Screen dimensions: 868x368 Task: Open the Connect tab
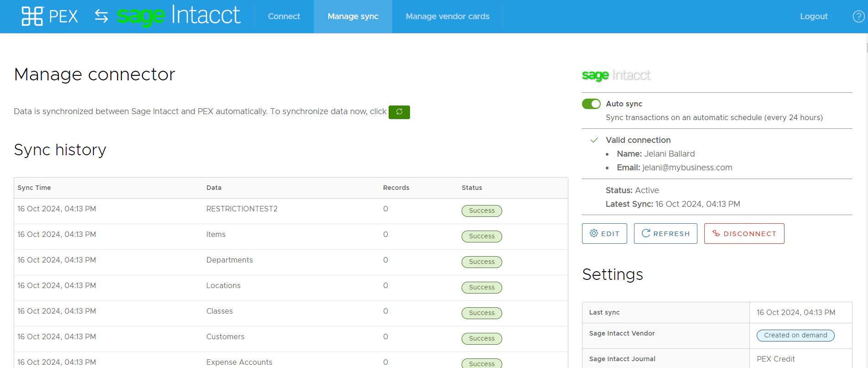(x=284, y=16)
